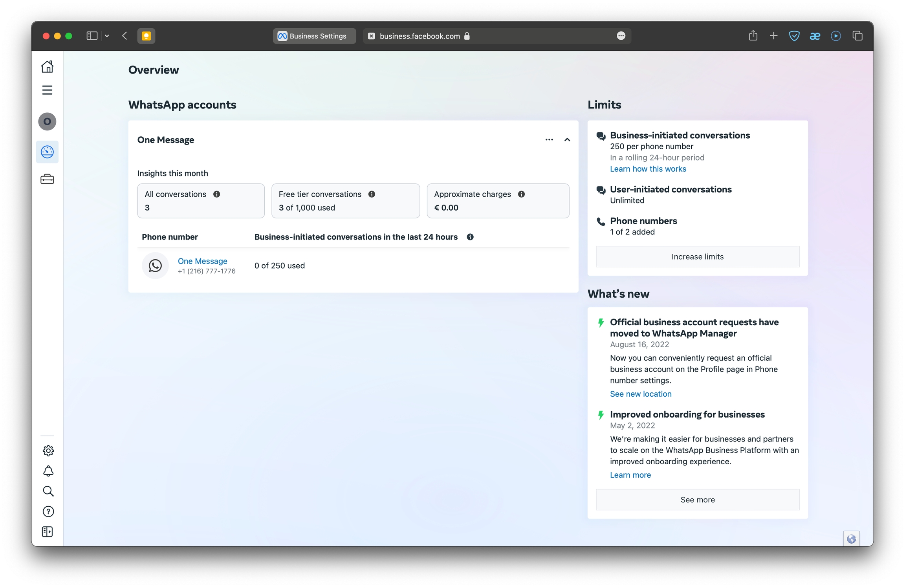Click the Increase limits button

[x=697, y=256]
